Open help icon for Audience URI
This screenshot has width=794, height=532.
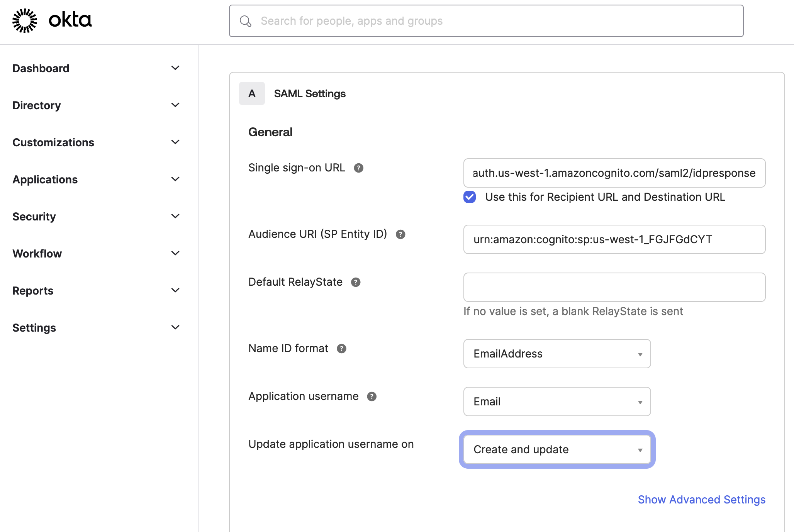[x=400, y=234]
